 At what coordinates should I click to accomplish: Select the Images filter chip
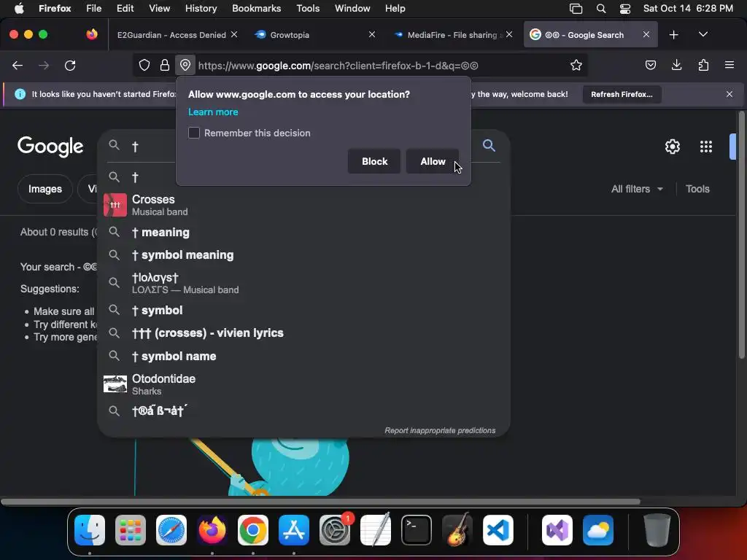[x=44, y=189]
